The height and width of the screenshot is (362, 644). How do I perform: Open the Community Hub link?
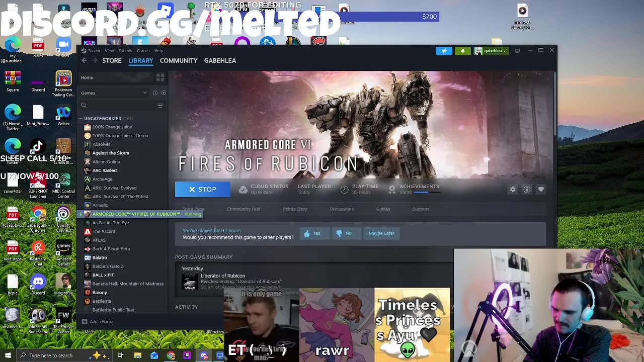(x=244, y=209)
